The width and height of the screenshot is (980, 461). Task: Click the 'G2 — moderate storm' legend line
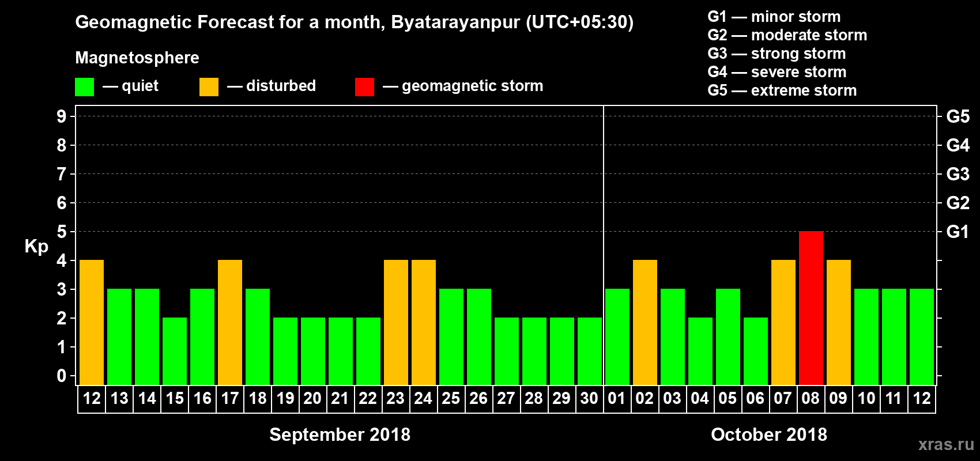787,35
